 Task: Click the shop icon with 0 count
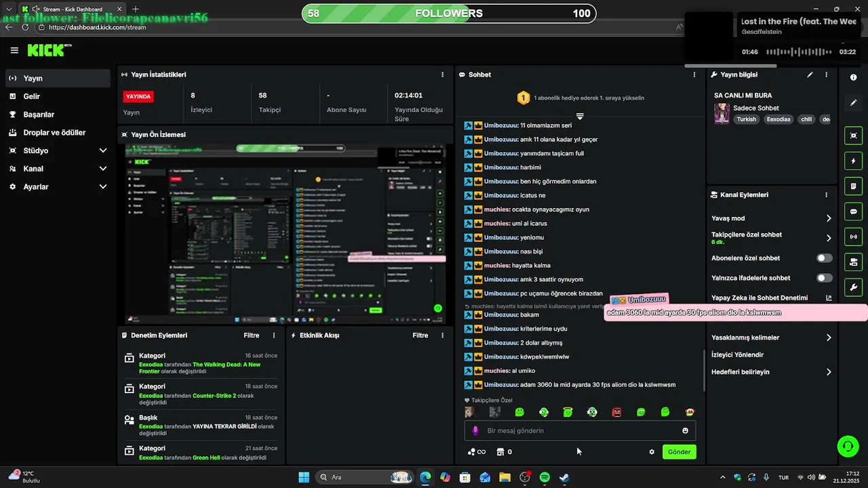(504, 452)
